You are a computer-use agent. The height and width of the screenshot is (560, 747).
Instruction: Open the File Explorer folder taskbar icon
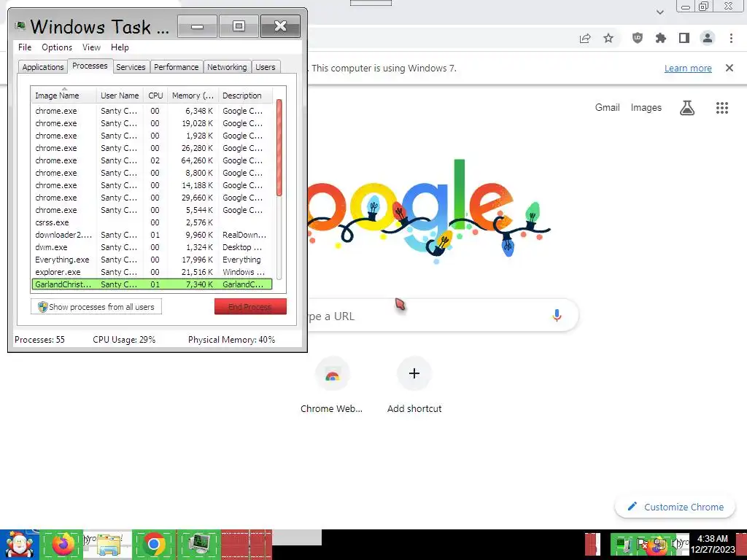(x=108, y=544)
